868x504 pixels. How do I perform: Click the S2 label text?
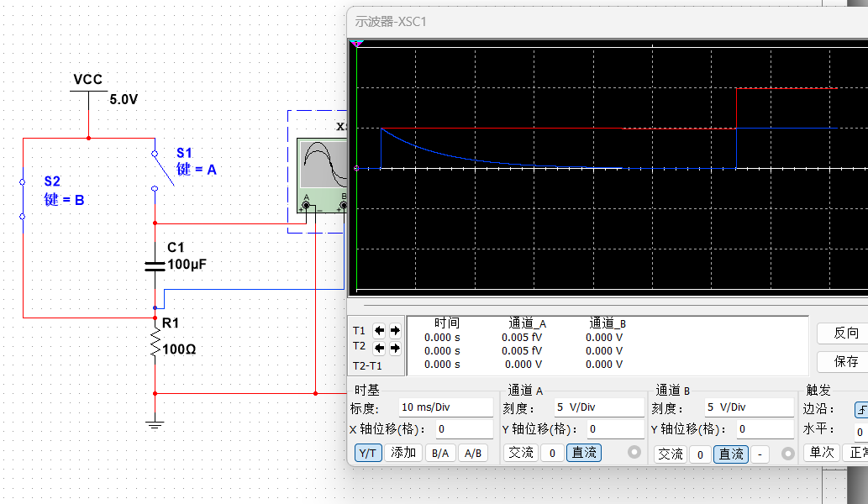pyautogui.click(x=52, y=181)
